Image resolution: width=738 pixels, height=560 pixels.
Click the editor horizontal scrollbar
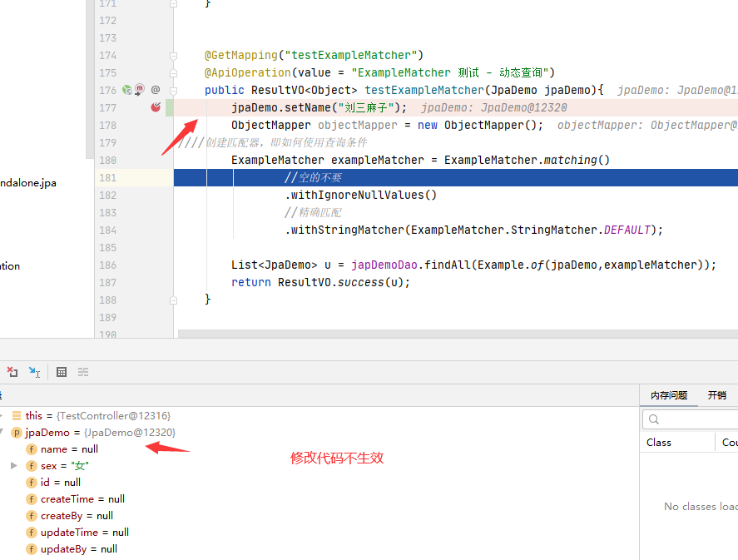pos(458,333)
